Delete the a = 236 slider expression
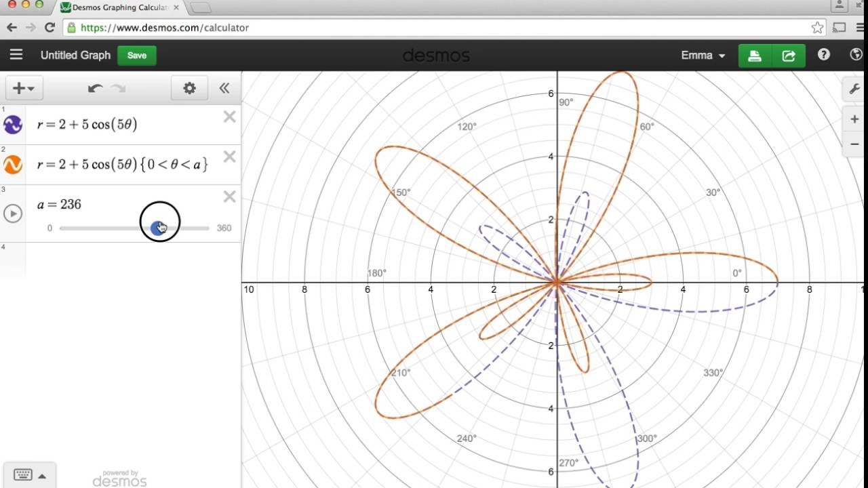Viewport: 868px width, 488px height. [x=229, y=197]
